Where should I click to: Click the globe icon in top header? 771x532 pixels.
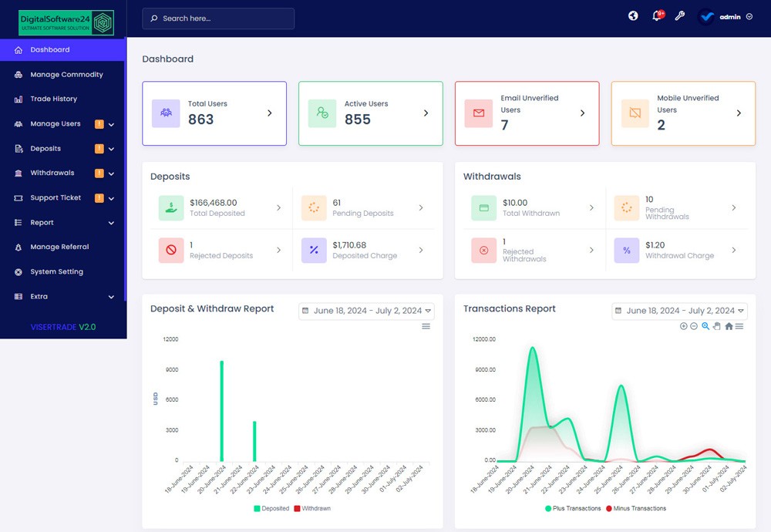pos(633,16)
